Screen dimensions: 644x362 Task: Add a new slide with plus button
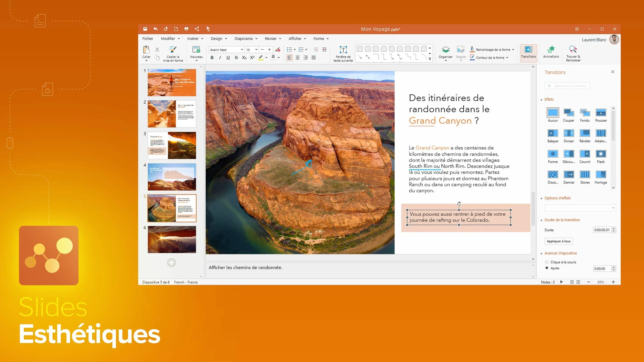pos(171,262)
